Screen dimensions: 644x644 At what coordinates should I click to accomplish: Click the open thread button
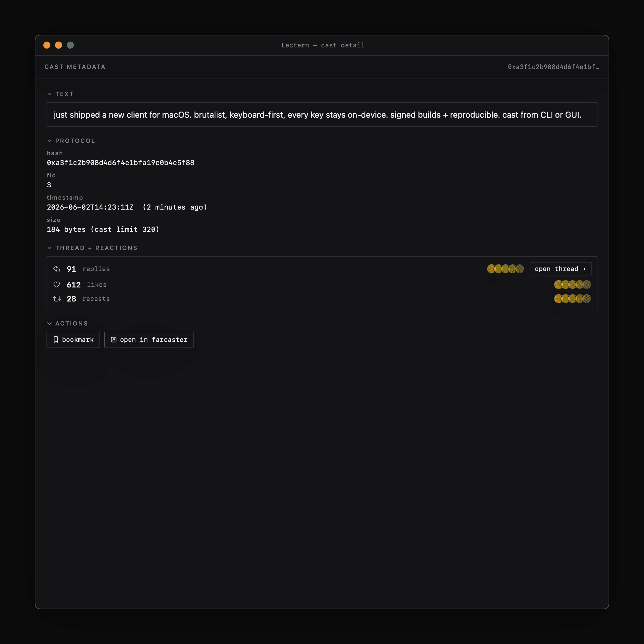[560, 269]
